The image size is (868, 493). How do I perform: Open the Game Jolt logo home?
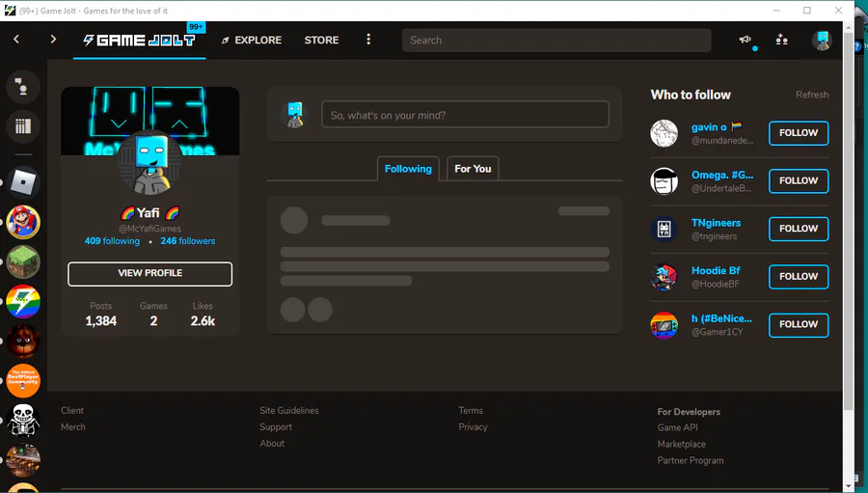coord(139,40)
